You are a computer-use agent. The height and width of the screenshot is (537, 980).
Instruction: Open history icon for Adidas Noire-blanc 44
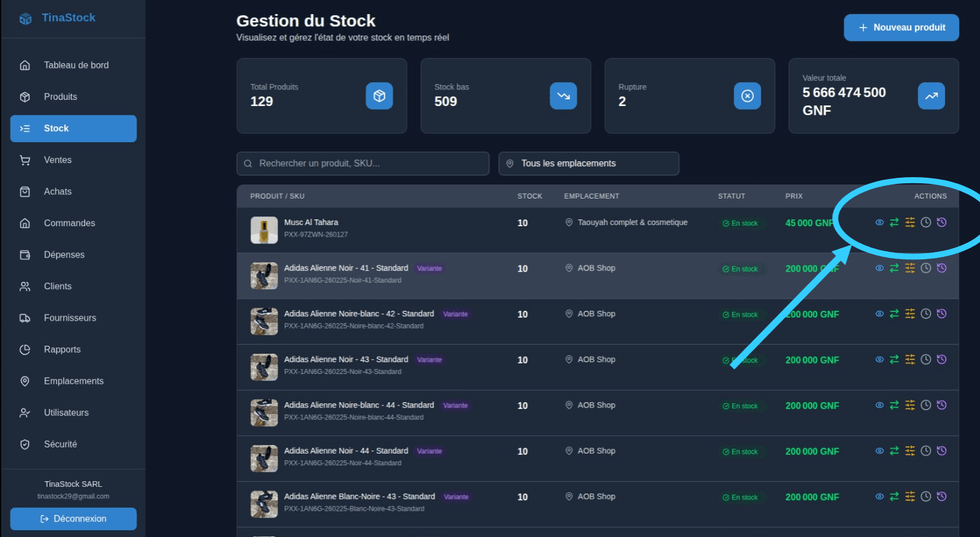click(x=942, y=405)
